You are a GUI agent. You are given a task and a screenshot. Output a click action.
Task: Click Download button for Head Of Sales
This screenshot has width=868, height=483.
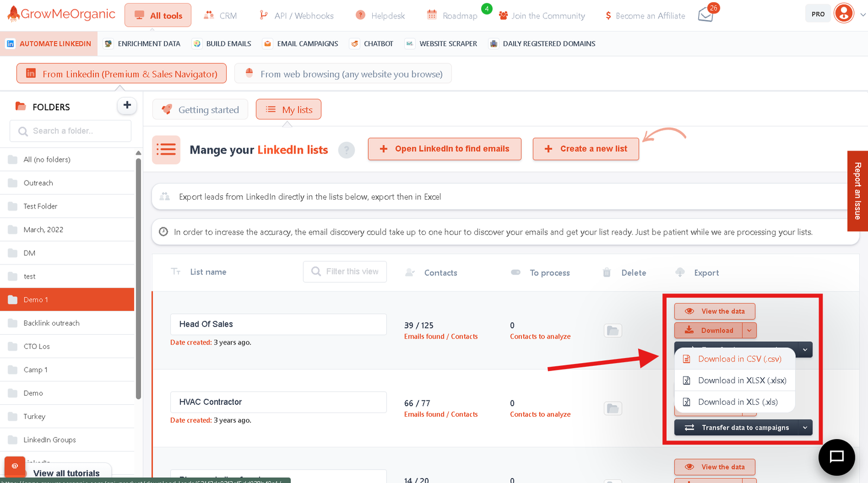pyautogui.click(x=709, y=331)
